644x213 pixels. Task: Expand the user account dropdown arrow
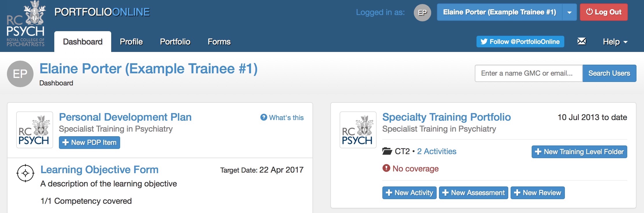[x=569, y=12]
